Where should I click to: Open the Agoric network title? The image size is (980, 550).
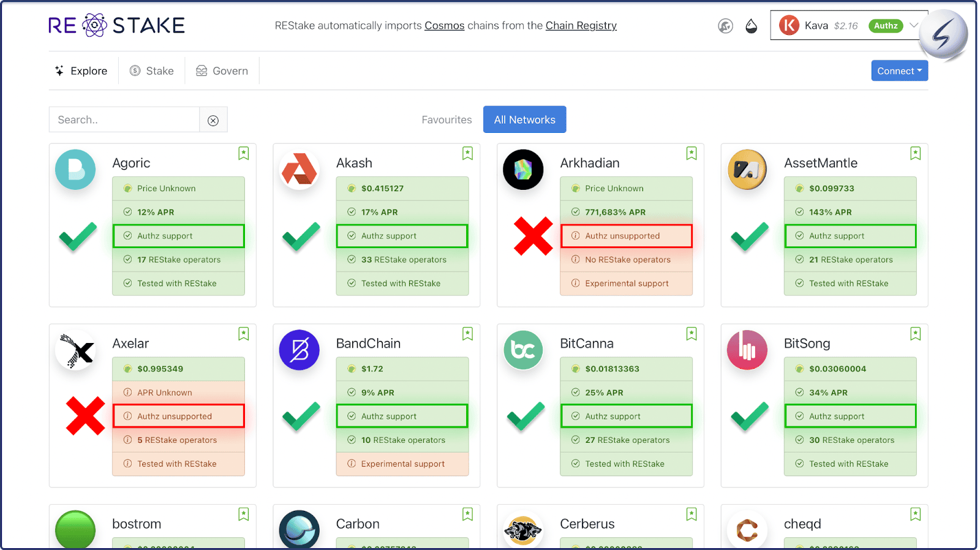[131, 163]
